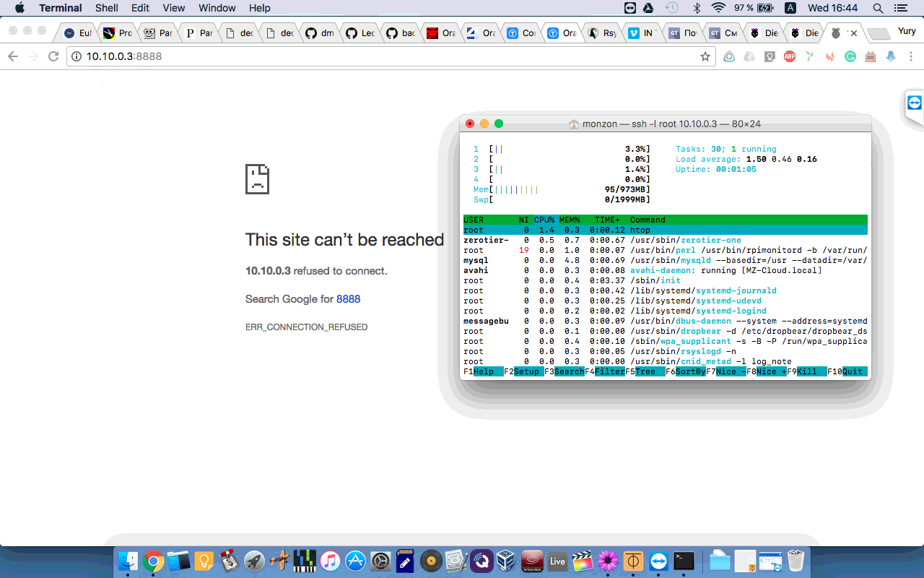The height and width of the screenshot is (578, 924).
Task: Click F9 Kill in htop
Action: (807, 371)
